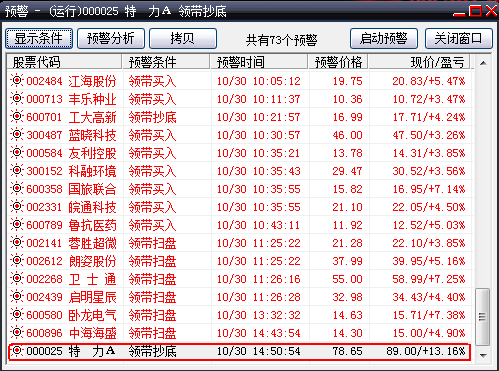Click the alert icon beside 000584 友利控股
499x371 pixels.
click(x=17, y=152)
